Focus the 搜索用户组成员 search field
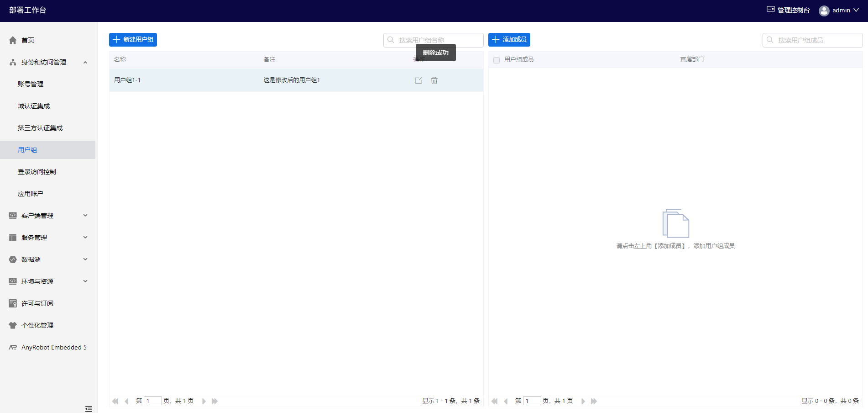 coord(813,40)
